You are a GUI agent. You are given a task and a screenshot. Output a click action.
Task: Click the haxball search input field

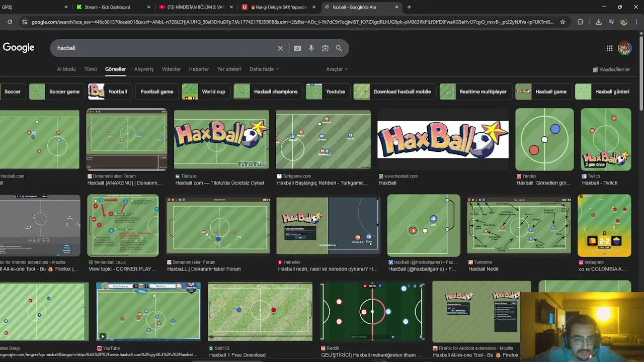coord(164,48)
